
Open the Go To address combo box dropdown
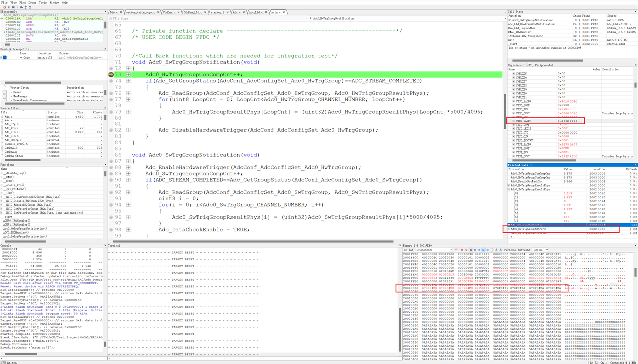click(451, 250)
